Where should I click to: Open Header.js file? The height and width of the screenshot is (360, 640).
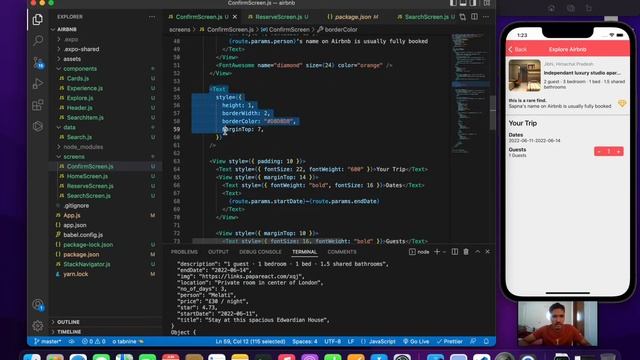point(79,108)
